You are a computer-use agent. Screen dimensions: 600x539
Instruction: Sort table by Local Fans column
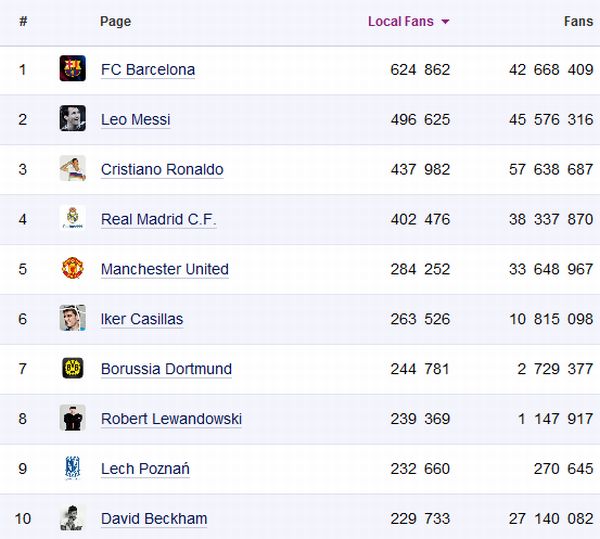tap(401, 21)
